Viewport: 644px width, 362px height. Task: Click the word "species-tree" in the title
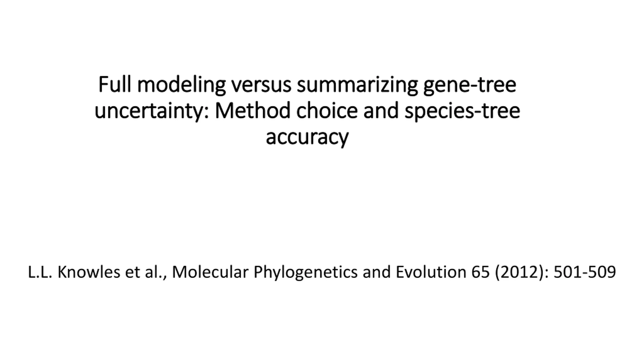pos(462,112)
